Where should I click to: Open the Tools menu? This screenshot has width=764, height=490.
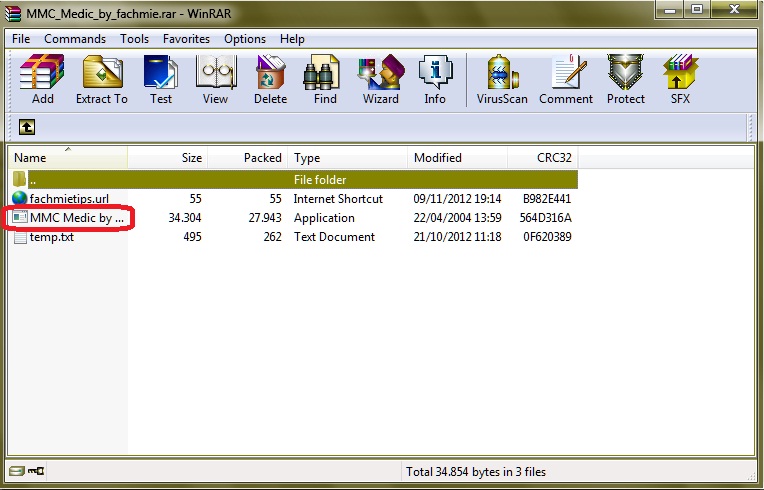pyautogui.click(x=134, y=39)
